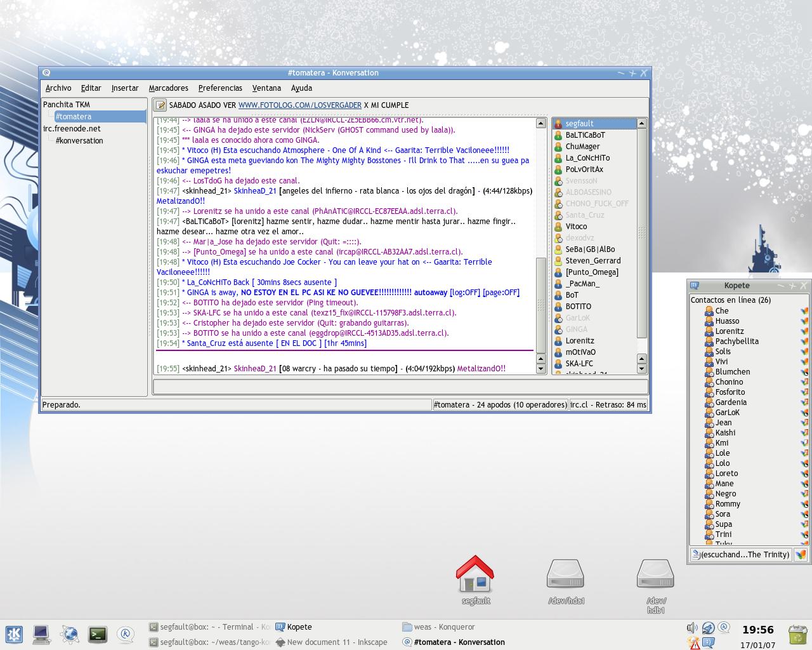
Task: Click the away icon beside SvenssoN nick
Action: 558,181
